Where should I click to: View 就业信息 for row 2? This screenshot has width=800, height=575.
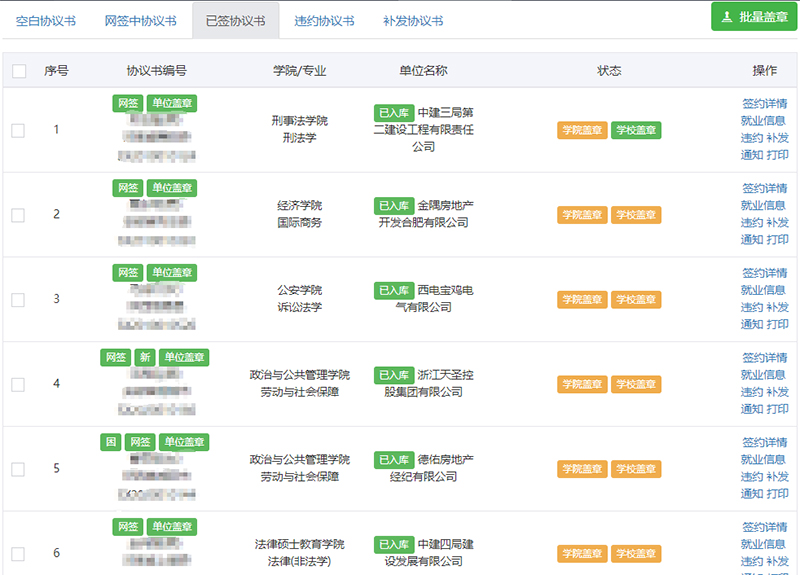point(764,206)
